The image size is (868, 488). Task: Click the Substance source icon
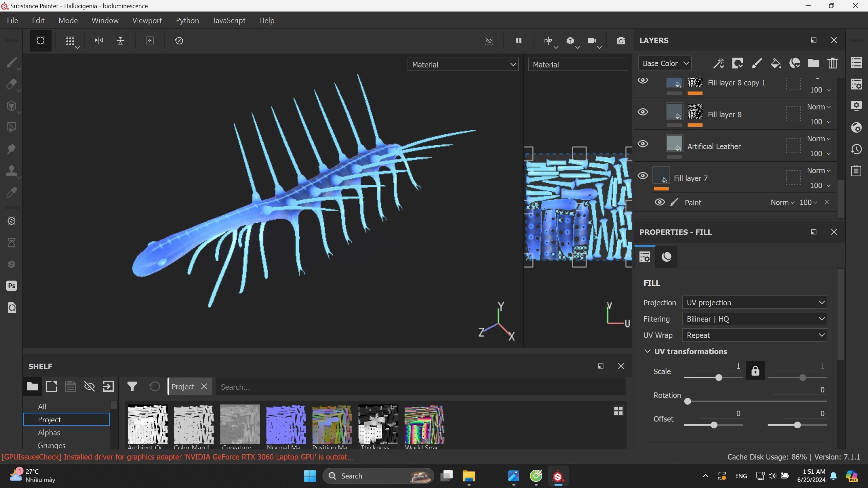click(12, 264)
